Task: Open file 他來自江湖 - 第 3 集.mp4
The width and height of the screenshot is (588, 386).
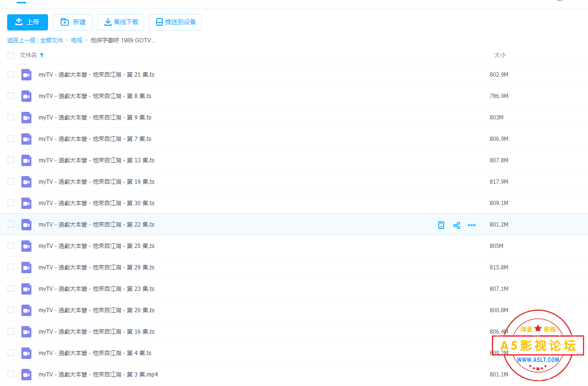Action: (98, 375)
